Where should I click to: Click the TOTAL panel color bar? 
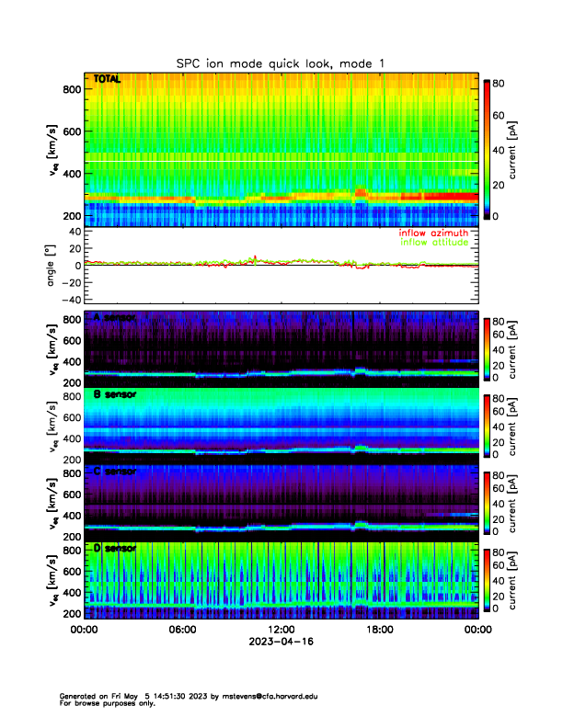click(x=487, y=149)
